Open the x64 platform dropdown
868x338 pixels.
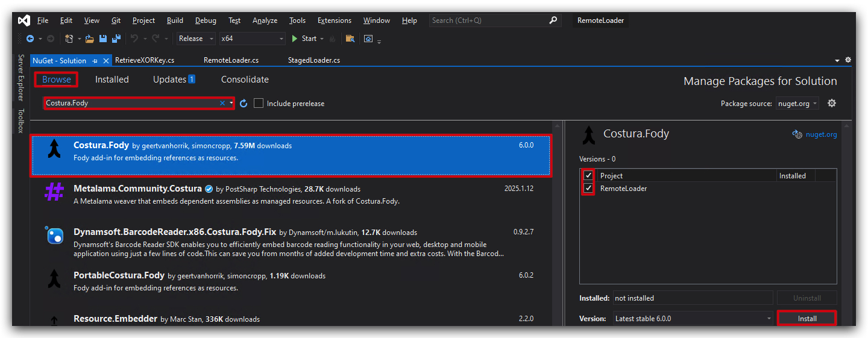coord(252,39)
